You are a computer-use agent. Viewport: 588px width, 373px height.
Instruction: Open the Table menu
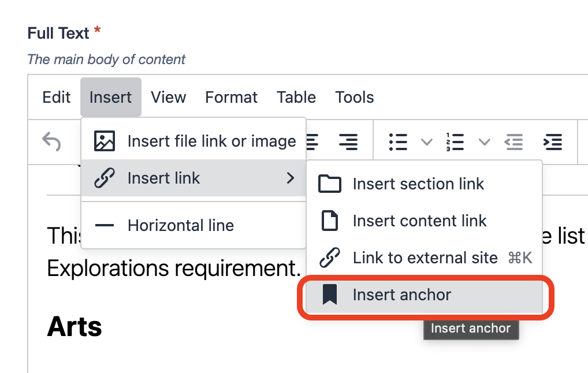pyautogui.click(x=296, y=98)
